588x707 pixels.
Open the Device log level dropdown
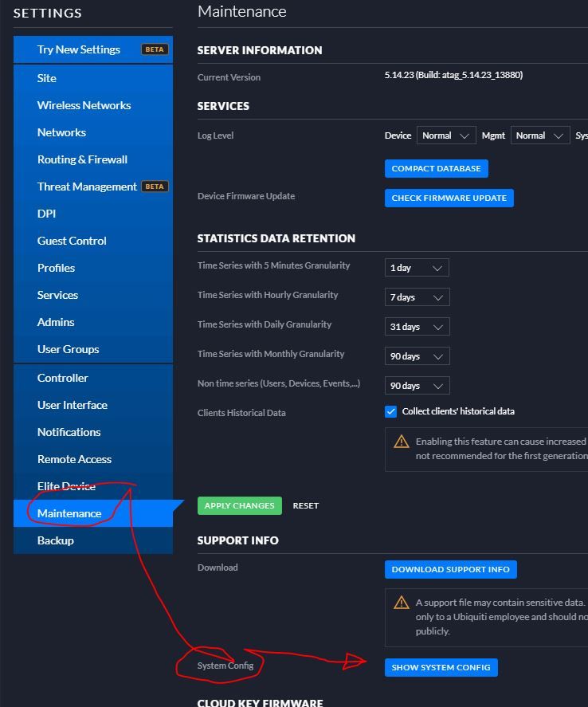pyautogui.click(x=446, y=136)
